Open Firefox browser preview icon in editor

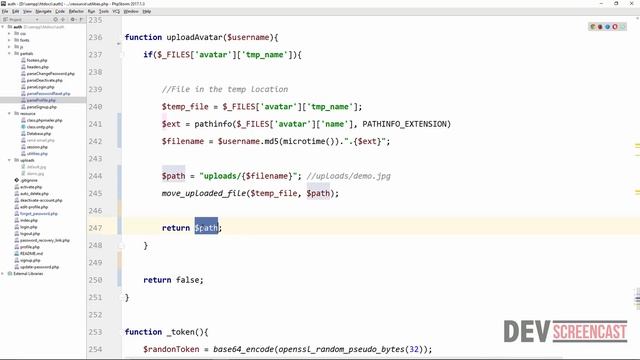pos(600,27)
